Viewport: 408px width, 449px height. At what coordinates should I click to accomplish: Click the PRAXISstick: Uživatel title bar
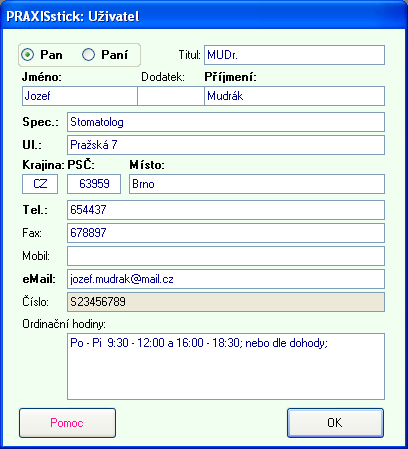tap(204, 16)
